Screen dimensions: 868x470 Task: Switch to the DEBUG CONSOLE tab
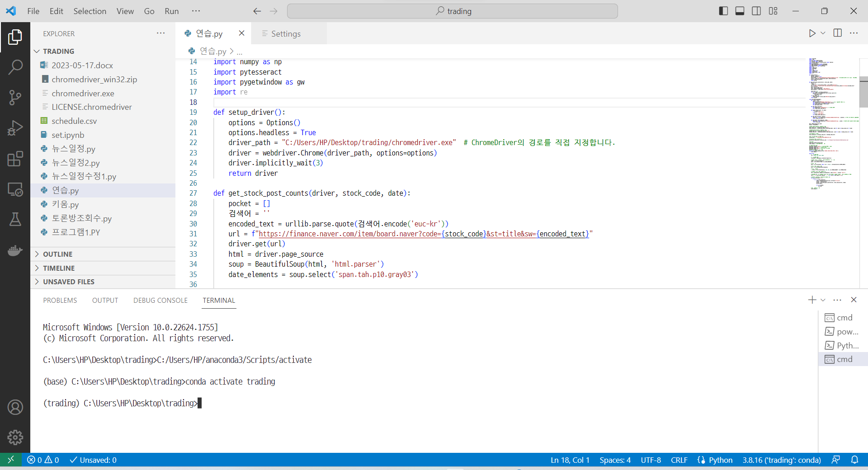[160, 300]
